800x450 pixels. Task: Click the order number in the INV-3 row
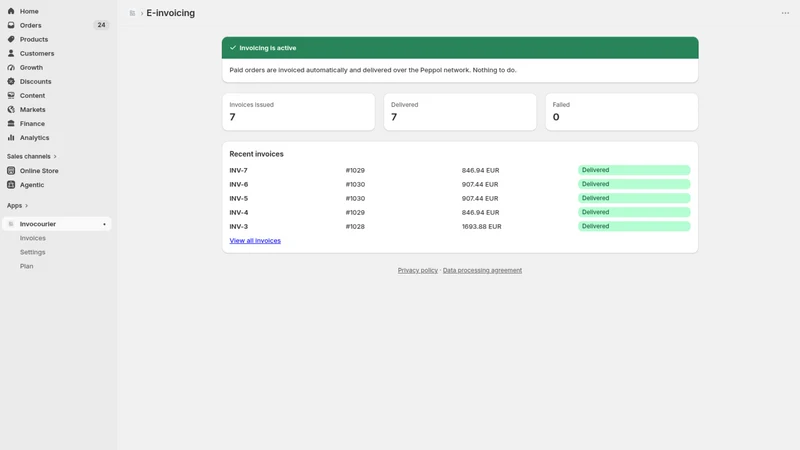coord(355,227)
